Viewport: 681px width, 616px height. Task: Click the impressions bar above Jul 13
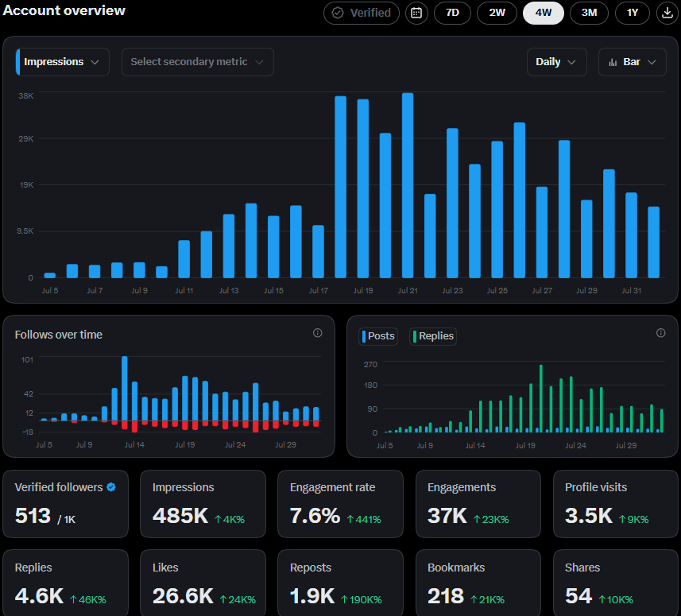click(229, 246)
